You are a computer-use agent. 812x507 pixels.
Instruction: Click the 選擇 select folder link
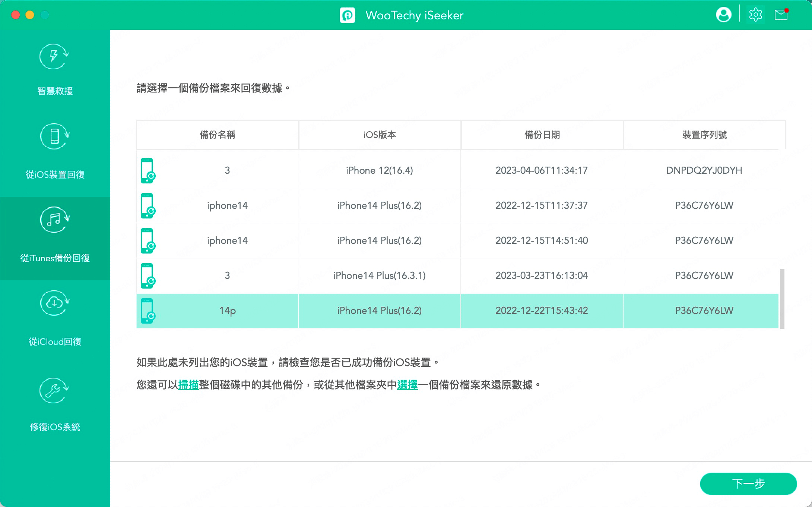tap(407, 385)
